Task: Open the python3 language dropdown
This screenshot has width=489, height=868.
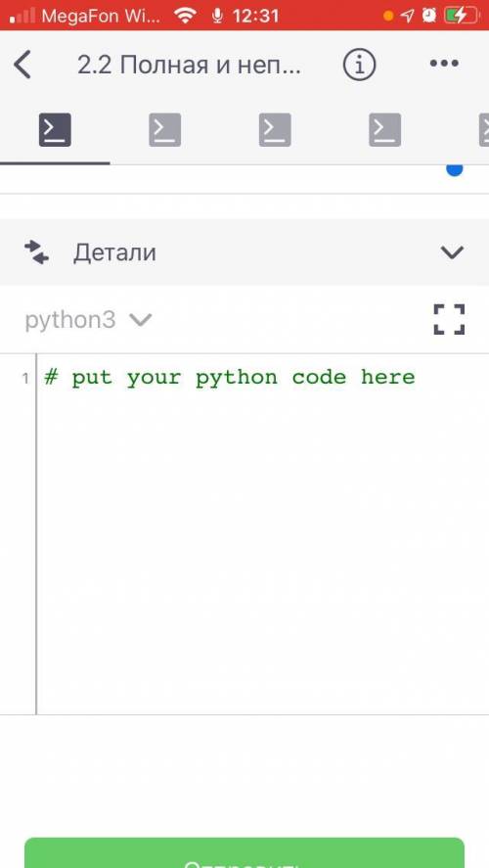Action: [x=88, y=320]
